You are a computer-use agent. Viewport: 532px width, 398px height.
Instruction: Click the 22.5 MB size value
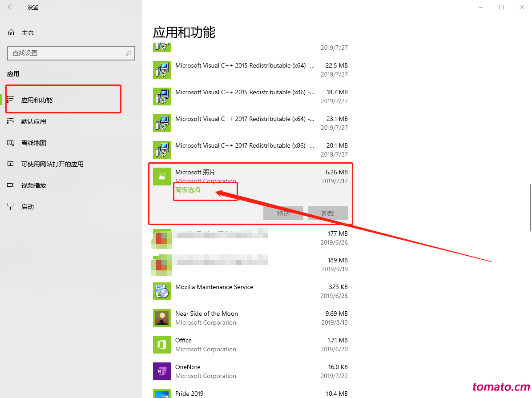337,65
